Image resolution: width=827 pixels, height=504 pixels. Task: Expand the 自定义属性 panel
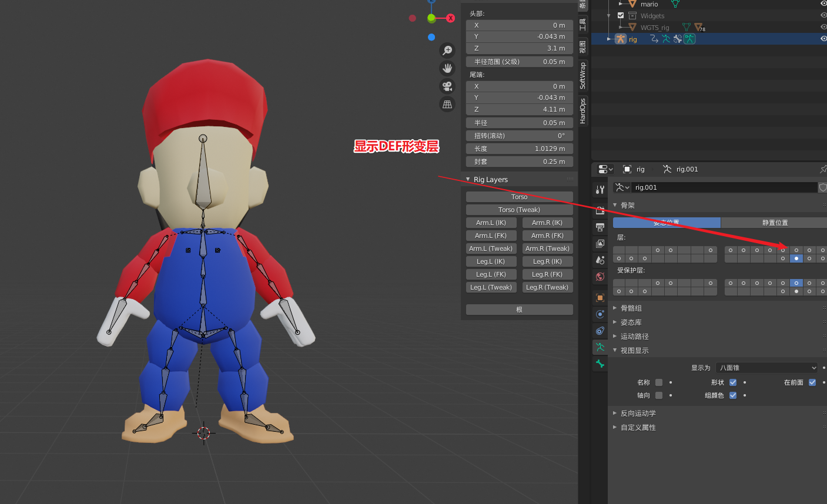coord(615,427)
